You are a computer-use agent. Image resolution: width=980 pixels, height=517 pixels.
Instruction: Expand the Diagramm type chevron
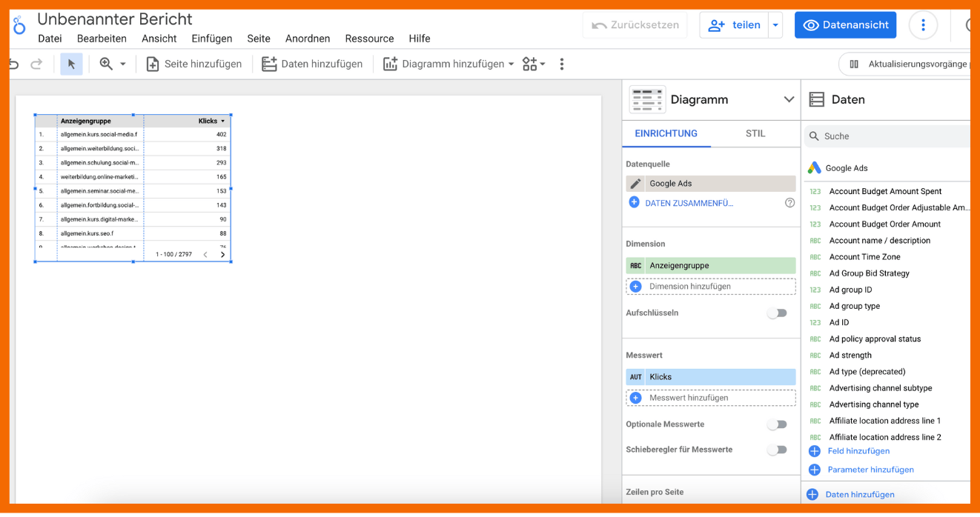click(x=789, y=99)
